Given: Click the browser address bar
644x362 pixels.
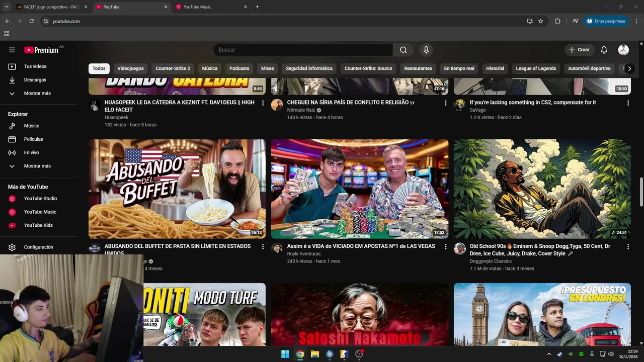Looking at the screenshot, I should (x=282, y=21).
